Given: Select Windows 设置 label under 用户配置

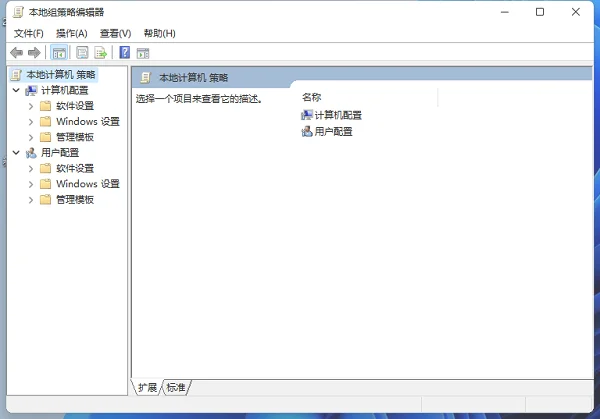Looking at the screenshot, I should 88,184.
